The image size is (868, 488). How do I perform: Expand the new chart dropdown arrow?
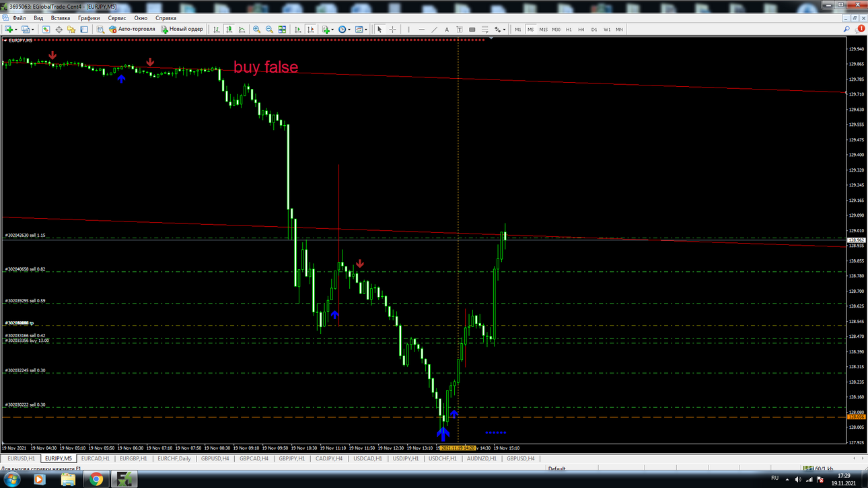click(16, 30)
